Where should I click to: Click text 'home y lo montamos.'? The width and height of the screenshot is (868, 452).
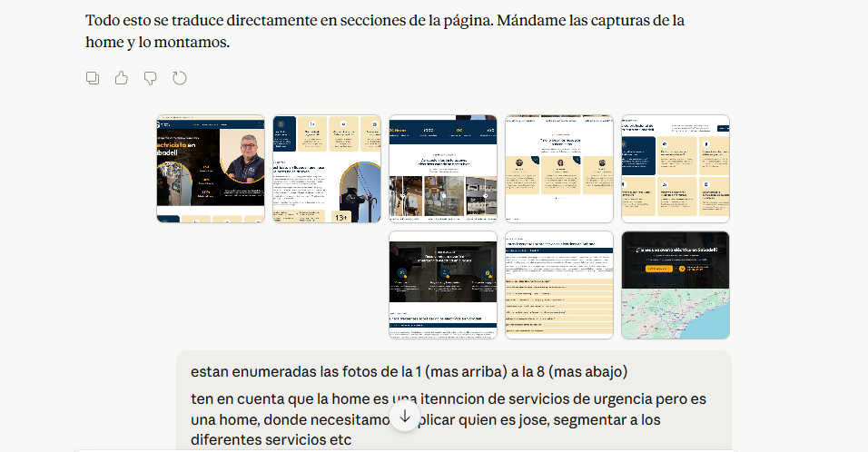(157, 42)
